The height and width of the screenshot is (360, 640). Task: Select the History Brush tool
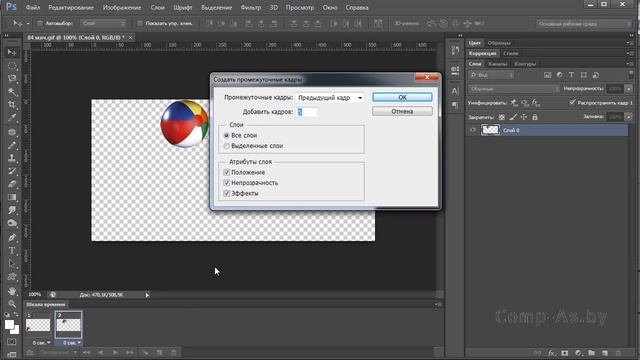[x=12, y=171]
